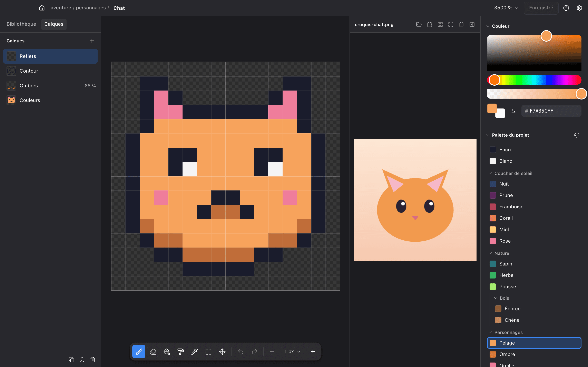Add a new layer with plus icon
Viewport: 588px width, 367px height.
point(92,41)
